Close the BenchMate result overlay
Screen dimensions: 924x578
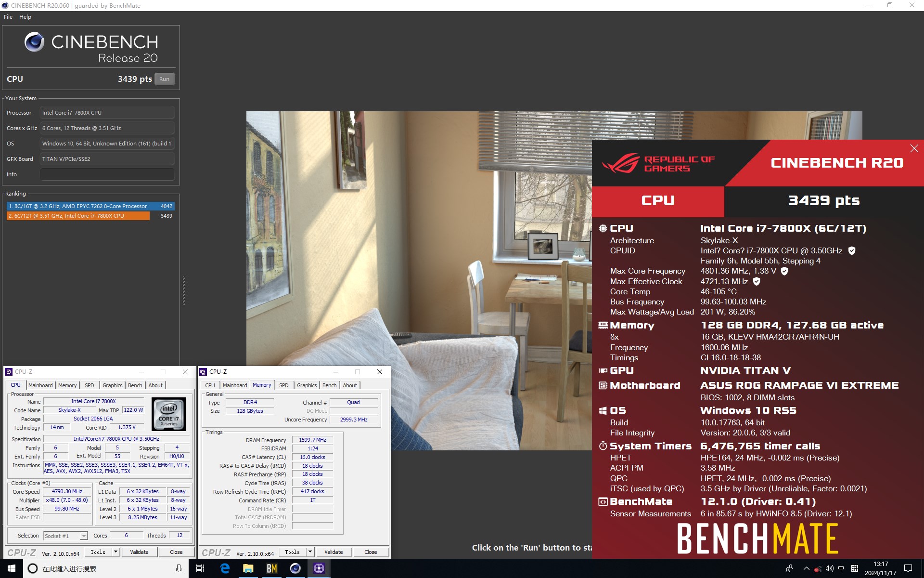point(914,148)
